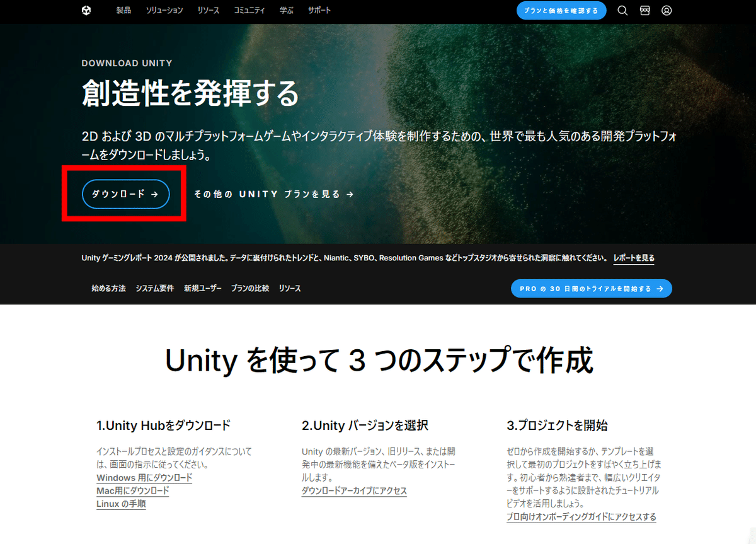
Task: Click the プランと価格を確認する button
Action: [561, 11]
